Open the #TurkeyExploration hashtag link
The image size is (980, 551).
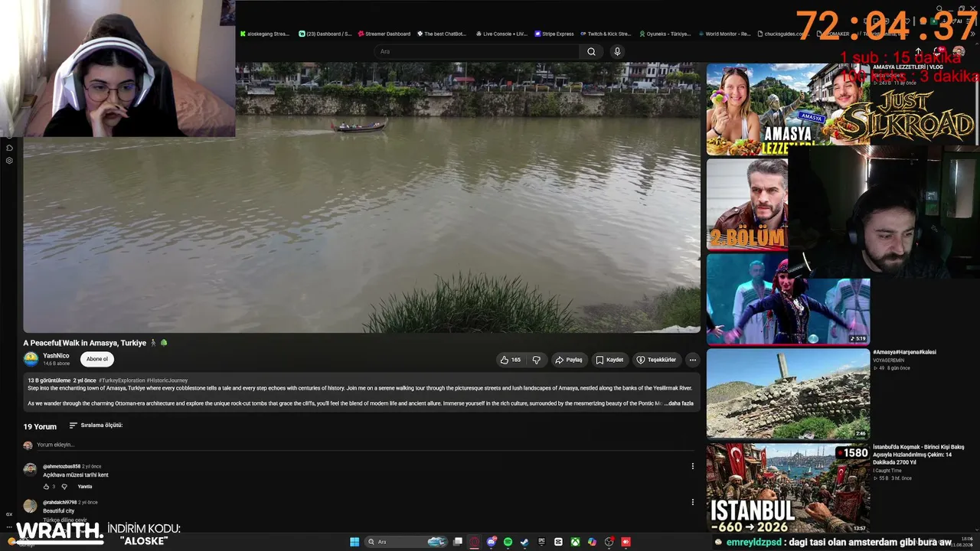(122, 380)
